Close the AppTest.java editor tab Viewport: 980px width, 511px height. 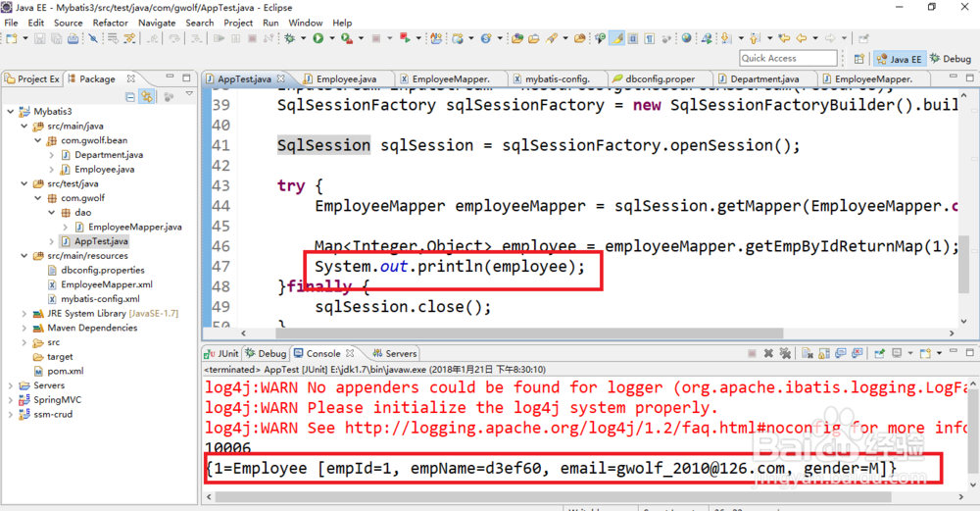[x=281, y=78]
